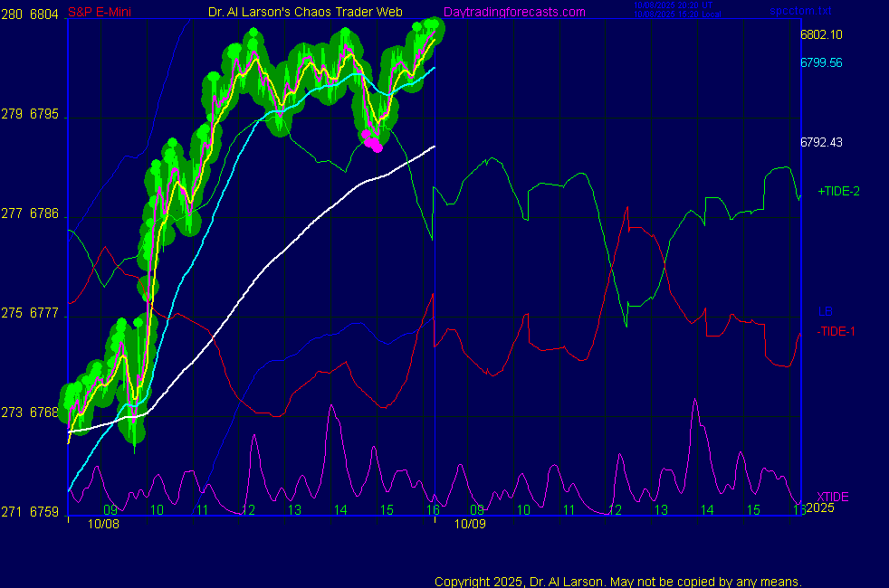Click the 10/09 date marker on axis

pos(470,524)
